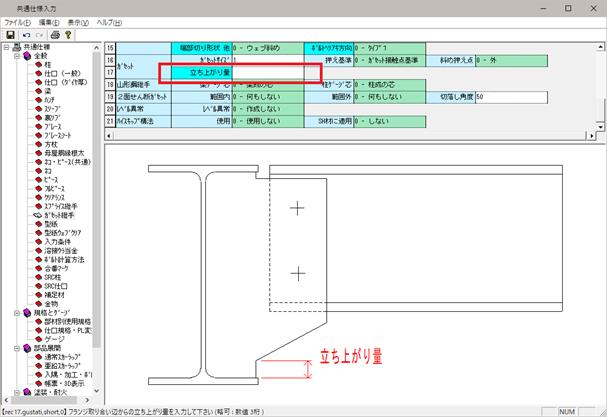Viewport: 607px width, 417px height.
Task: Select the 溶接のり当金 tree item
Action: click(61, 251)
